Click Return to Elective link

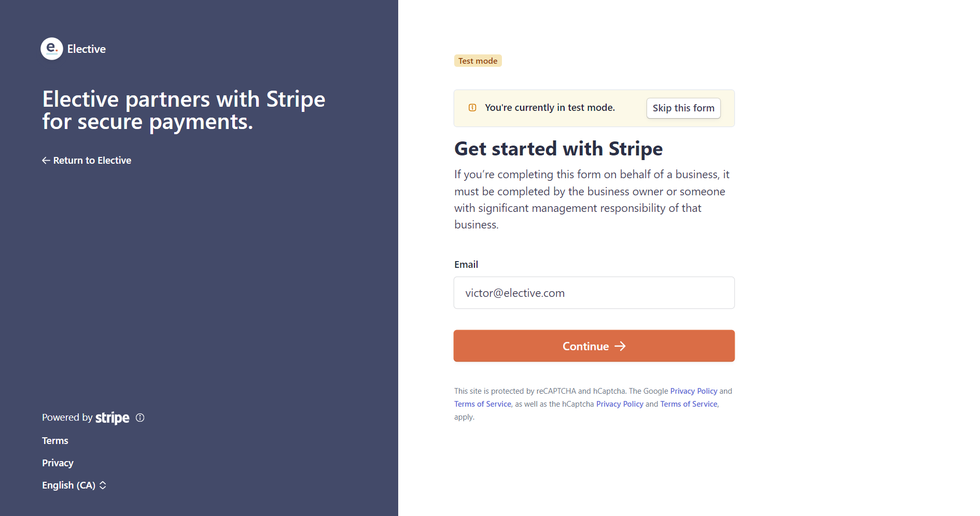point(87,161)
